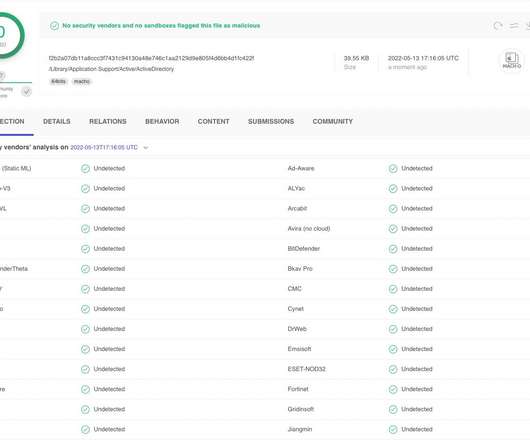Screen dimensions: 530x442
Task: Switch to the Details tab
Action: (57, 121)
